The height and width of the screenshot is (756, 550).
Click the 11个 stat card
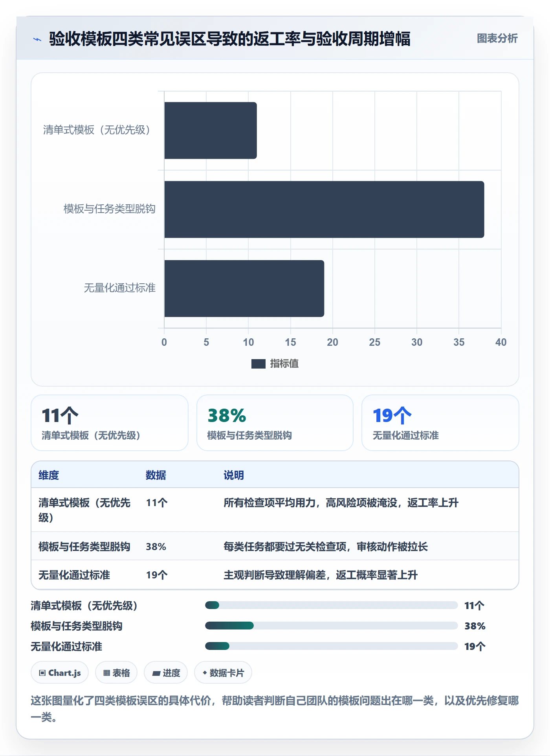pyautogui.click(x=110, y=423)
